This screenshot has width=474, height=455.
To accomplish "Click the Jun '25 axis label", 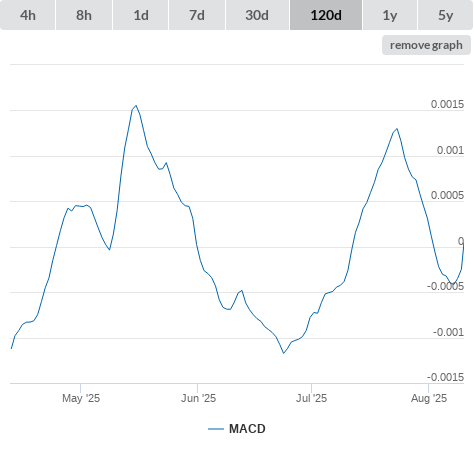I will coord(198,398).
